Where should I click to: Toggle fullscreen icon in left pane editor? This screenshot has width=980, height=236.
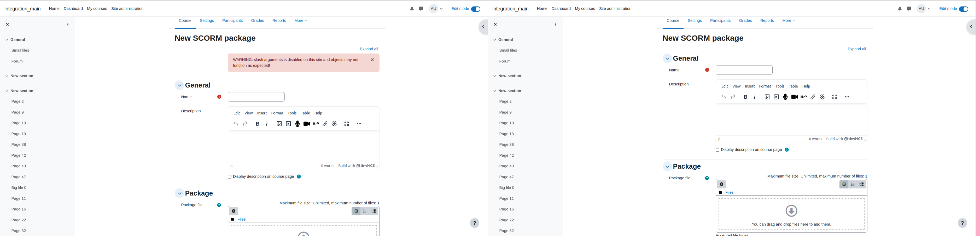[347, 124]
